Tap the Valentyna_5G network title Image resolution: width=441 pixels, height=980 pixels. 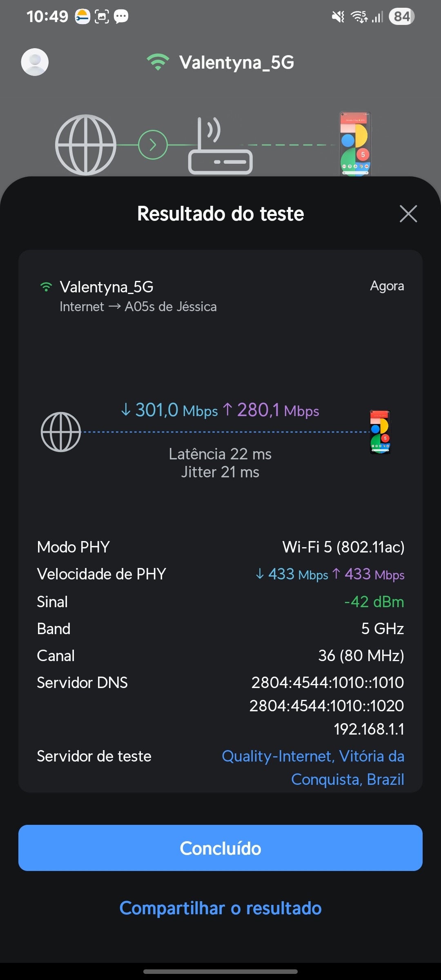click(236, 62)
